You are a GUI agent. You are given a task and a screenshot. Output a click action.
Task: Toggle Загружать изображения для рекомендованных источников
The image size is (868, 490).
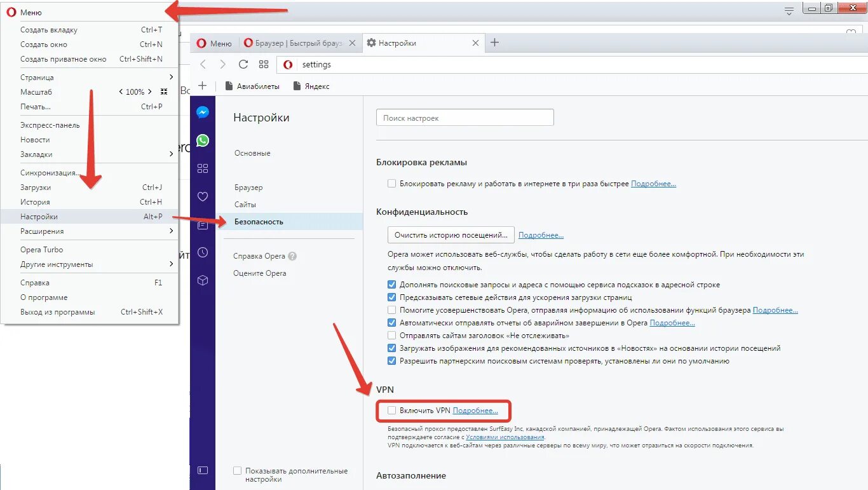point(391,348)
